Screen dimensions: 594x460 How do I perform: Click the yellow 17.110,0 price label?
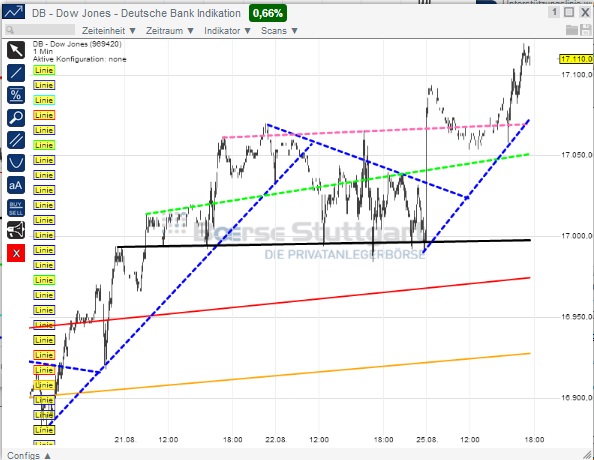pyautogui.click(x=576, y=59)
